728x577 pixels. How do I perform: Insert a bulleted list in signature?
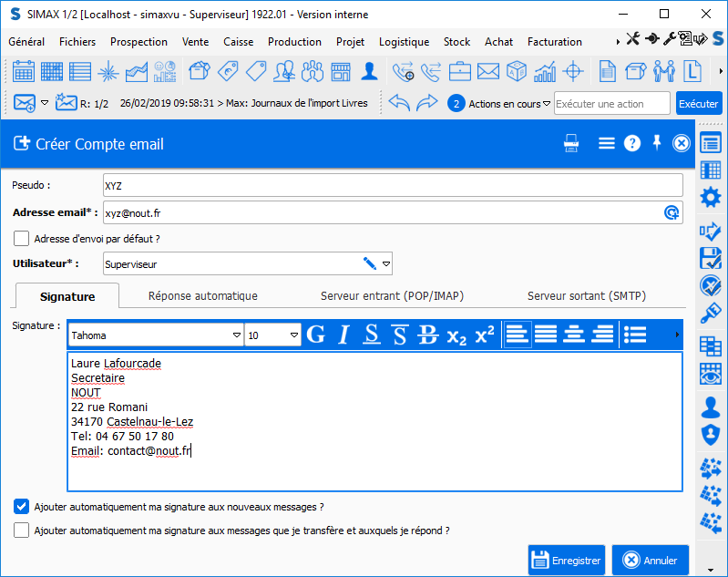[x=635, y=335]
